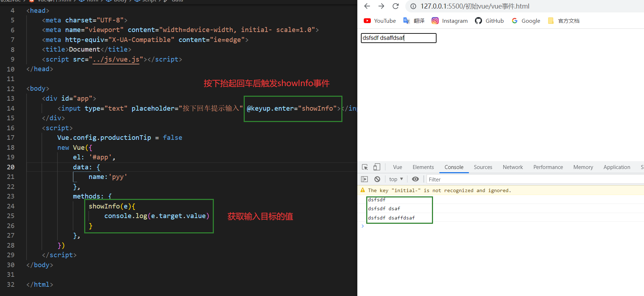This screenshot has height=296, width=644.
Task: Click line number 14 in editor gutter
Action: click(x=11, y=108)
